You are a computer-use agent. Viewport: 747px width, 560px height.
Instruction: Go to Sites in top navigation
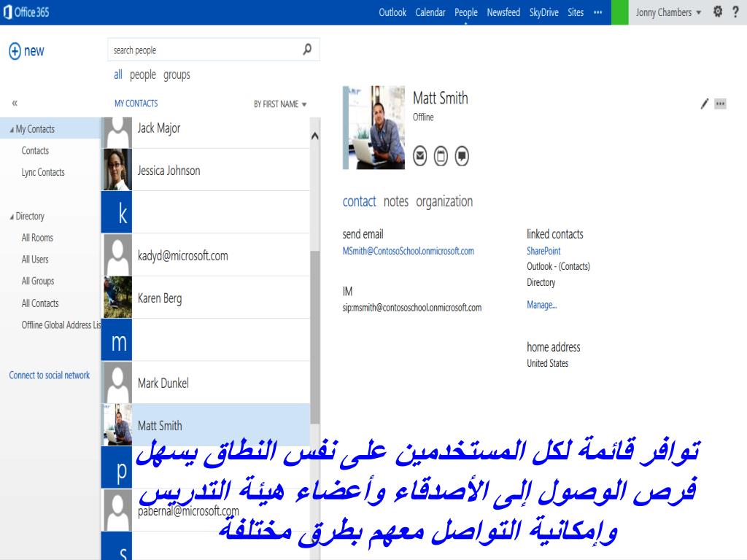tap(576, 12)
